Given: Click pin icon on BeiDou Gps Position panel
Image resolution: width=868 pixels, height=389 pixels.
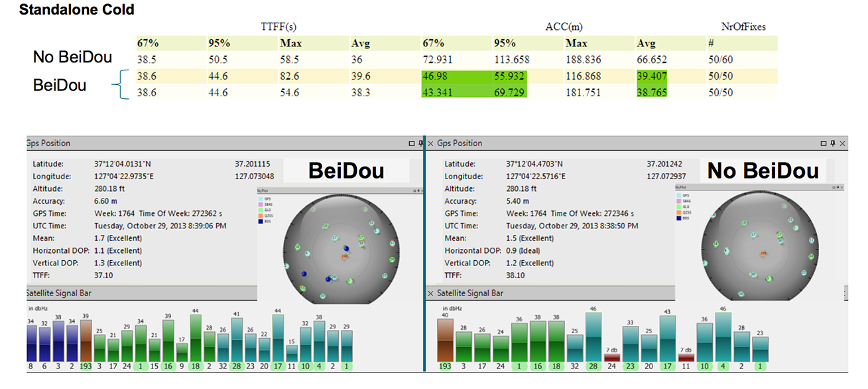Looking at the screenshot, I should point(420,143).
